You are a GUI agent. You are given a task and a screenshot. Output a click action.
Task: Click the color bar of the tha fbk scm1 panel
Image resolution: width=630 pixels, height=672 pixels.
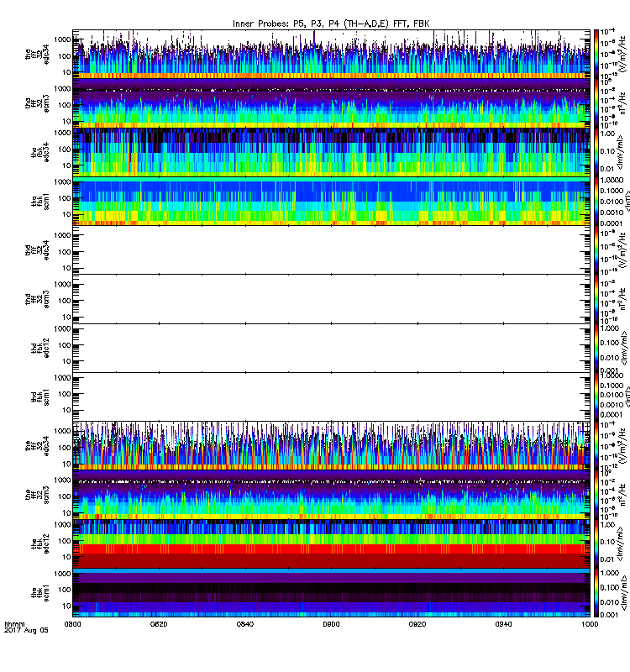pos(596,201)
